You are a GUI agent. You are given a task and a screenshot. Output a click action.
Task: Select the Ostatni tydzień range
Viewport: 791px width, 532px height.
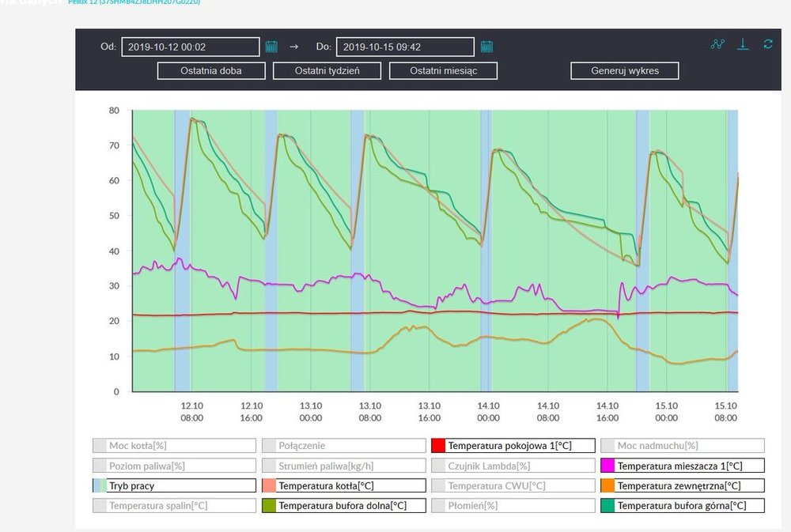[327, 70]
